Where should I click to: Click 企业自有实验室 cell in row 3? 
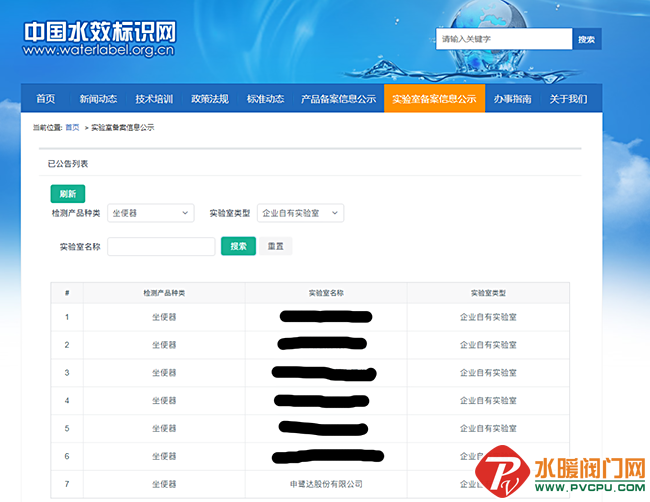(x=488, y=373)
